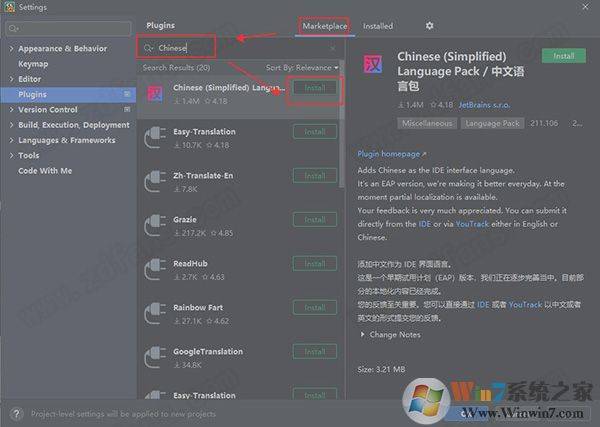Click the IDE link in English description
The width and height of the screenshot is (600, 427).
pyautogui.click(x=424, y=224)
